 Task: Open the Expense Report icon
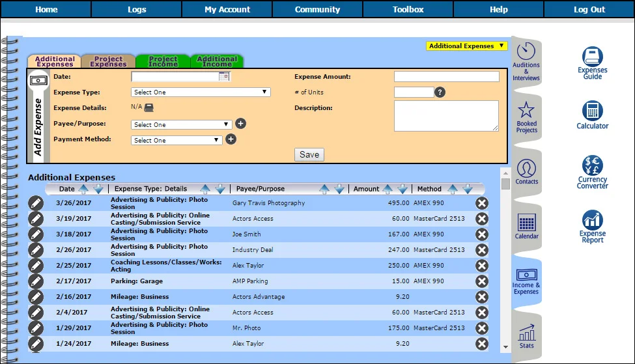pos(593,227)
